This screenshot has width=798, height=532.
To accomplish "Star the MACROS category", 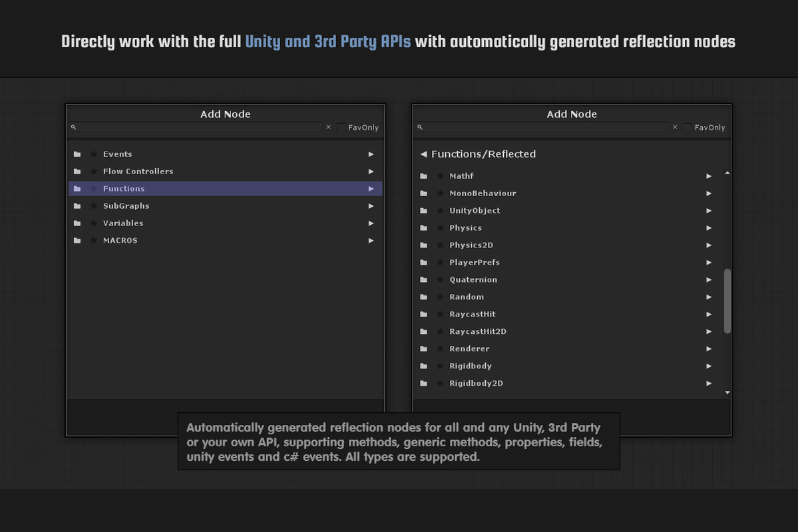I will [x=94, y=241].
